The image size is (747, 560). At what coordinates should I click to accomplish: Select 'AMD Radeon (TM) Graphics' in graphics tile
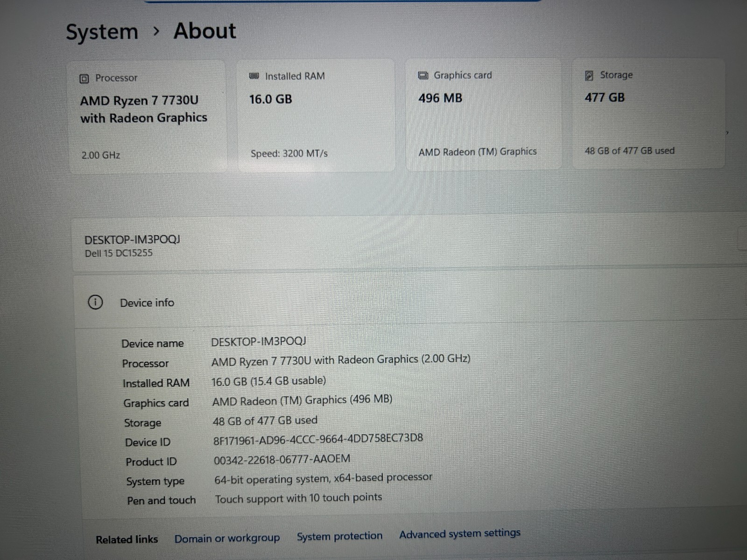478,152
